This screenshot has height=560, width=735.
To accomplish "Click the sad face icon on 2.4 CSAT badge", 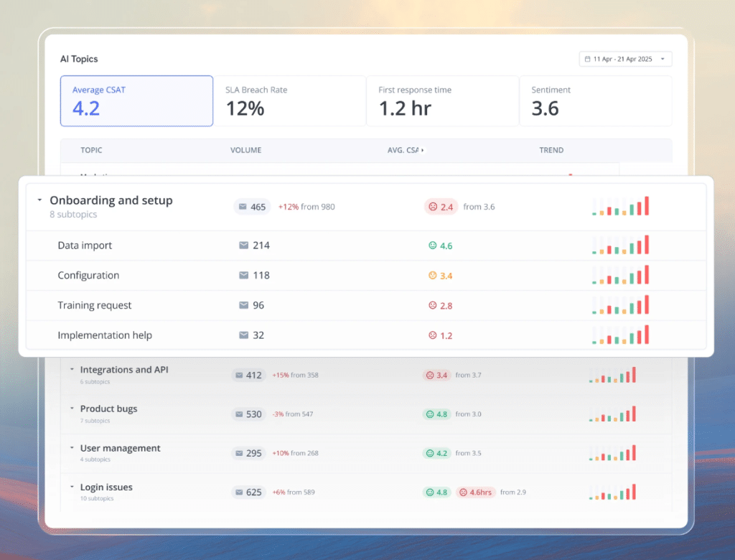I will [x=433, y=207].
